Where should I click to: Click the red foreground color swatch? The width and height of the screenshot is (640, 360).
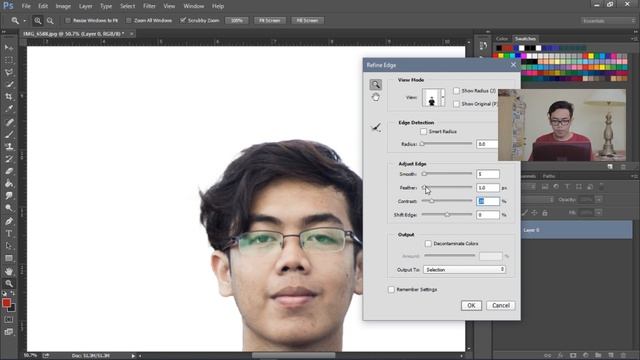(x=6, y=302)
